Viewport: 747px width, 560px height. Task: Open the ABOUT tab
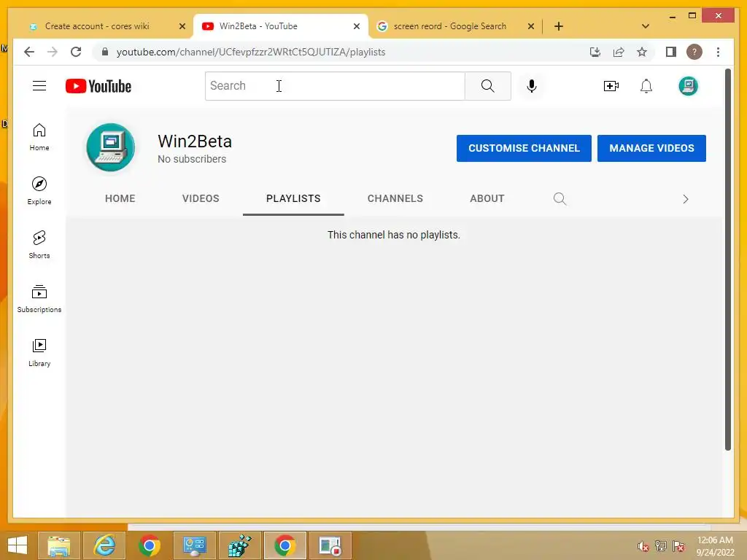click(x=487, y=198)
